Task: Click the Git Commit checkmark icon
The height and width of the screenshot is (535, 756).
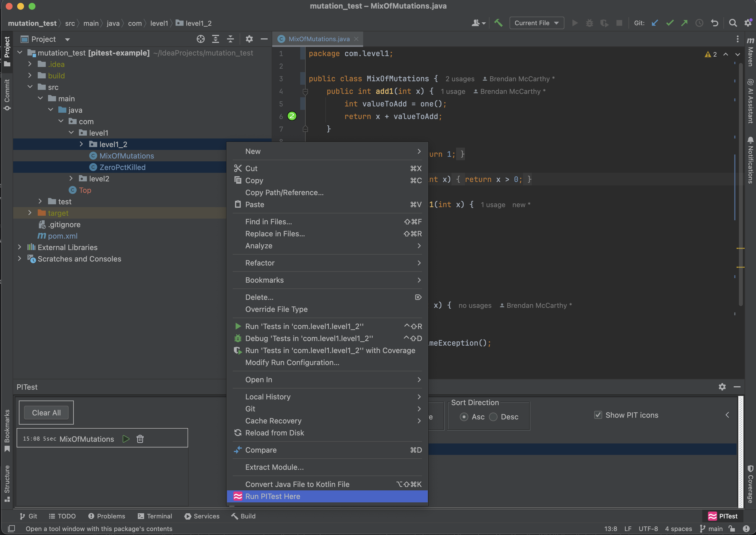Action: [x=670, y=23]
